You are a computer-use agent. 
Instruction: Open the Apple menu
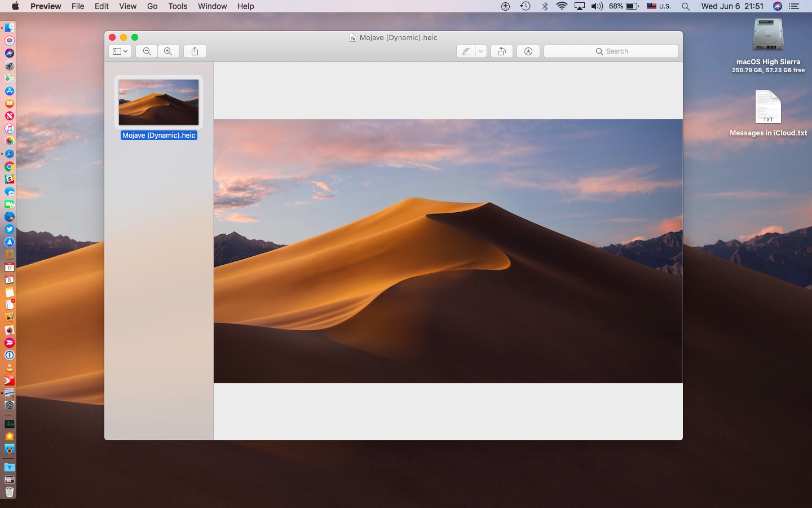[15, 6]
